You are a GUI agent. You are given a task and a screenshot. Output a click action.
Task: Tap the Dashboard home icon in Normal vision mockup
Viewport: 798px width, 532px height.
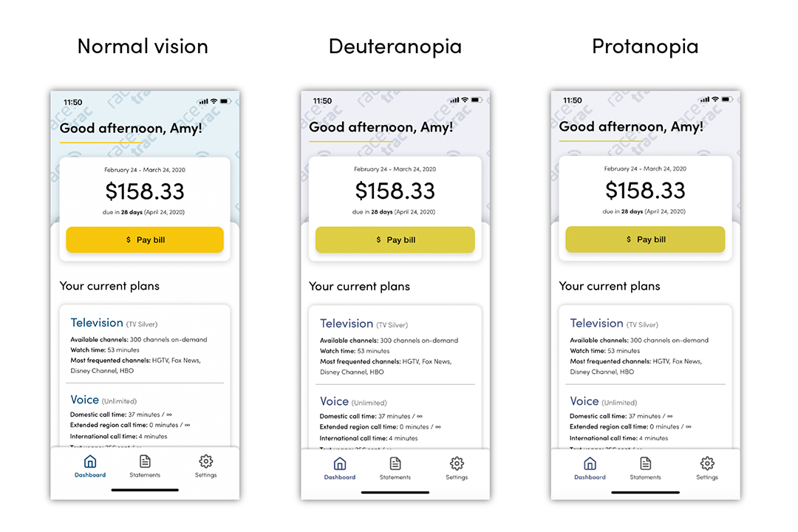click(90, 462)
